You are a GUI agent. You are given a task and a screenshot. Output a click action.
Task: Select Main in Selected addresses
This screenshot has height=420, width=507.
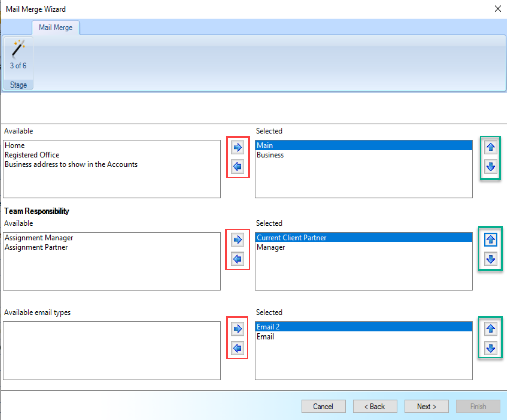point(363,146)
